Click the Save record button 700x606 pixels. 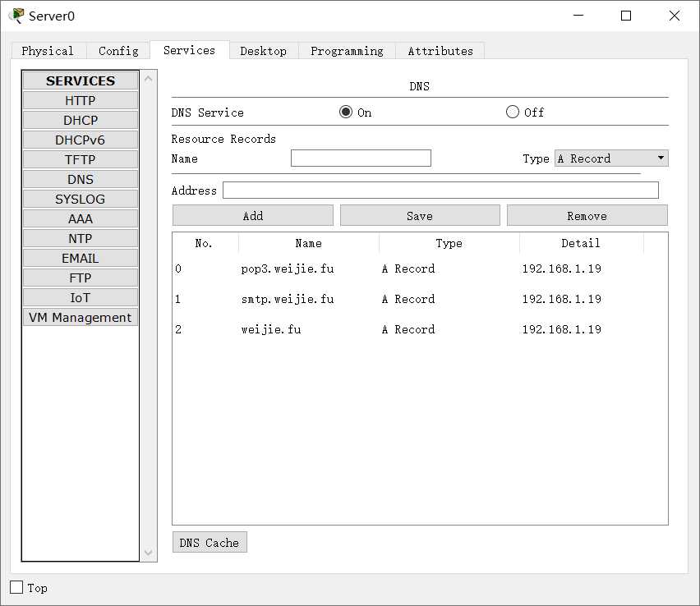click(420, 215)
